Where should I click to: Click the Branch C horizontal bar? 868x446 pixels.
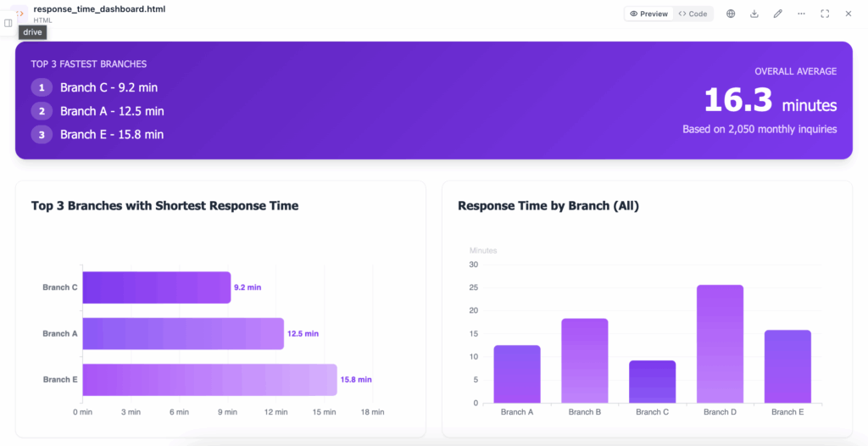(157, 287)
